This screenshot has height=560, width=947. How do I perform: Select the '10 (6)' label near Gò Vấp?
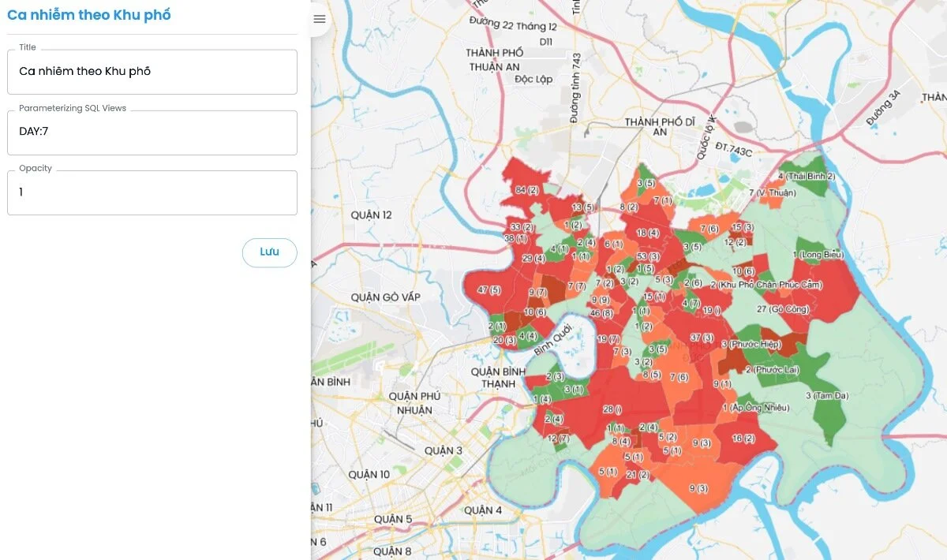[534, 312]
